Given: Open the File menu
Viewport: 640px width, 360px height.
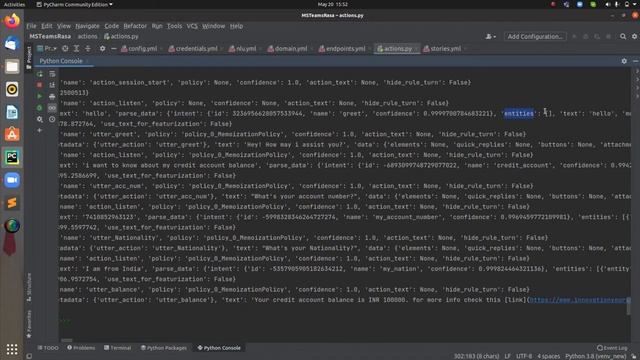Looking at the screenshot, I should click(31, 26).
